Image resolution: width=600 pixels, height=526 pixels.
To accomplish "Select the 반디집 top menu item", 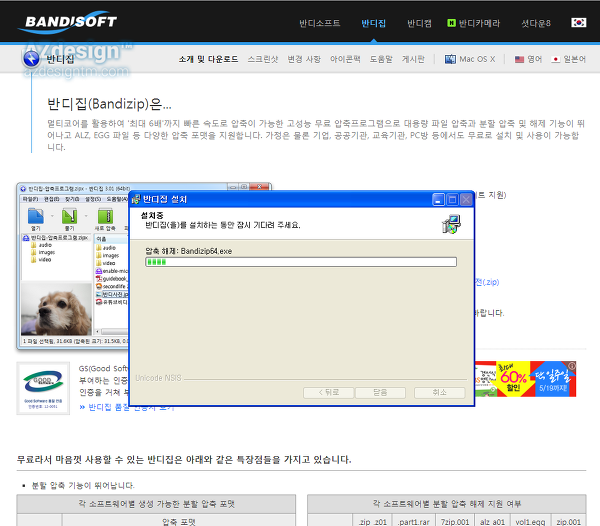I will [373, 23].
